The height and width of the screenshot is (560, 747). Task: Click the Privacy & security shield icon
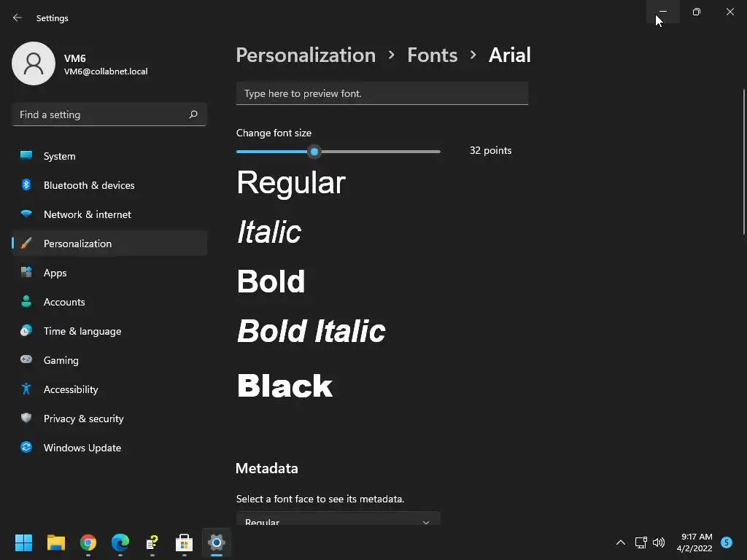pyautogui.click(x=26, y=419)
